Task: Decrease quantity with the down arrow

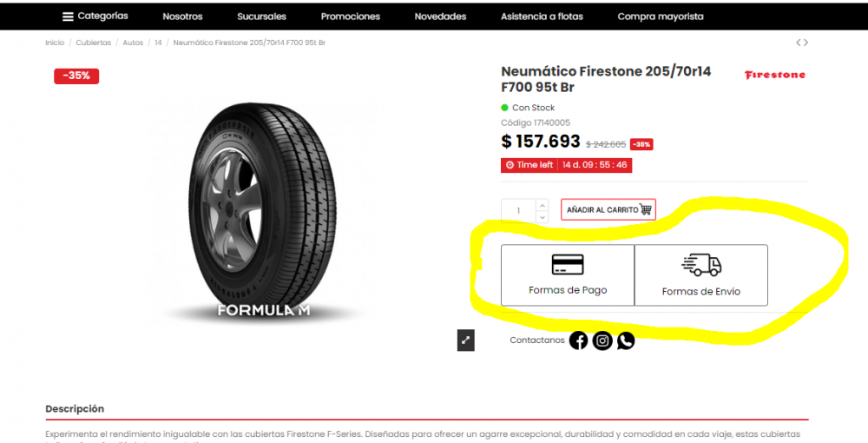Action: point(542,216)
